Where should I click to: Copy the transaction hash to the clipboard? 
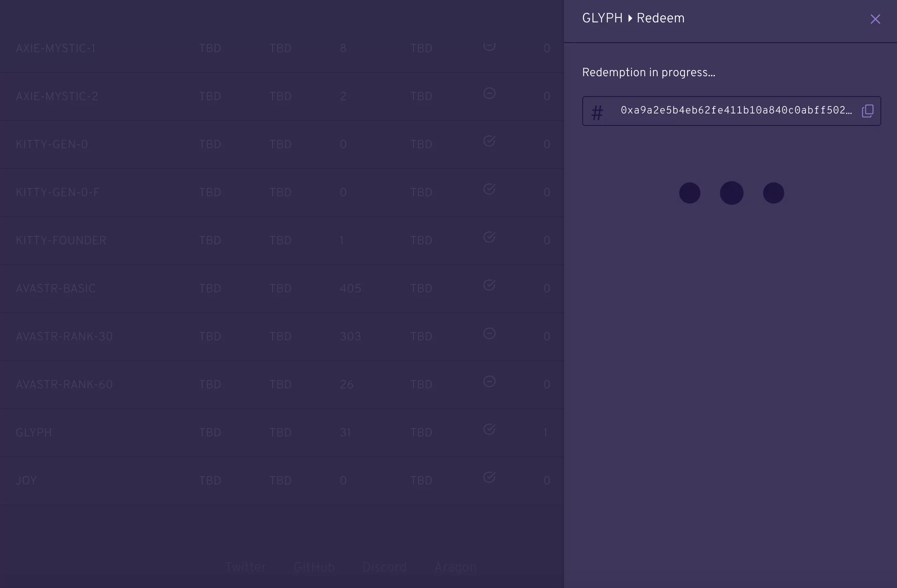click(x=868, y=111)
